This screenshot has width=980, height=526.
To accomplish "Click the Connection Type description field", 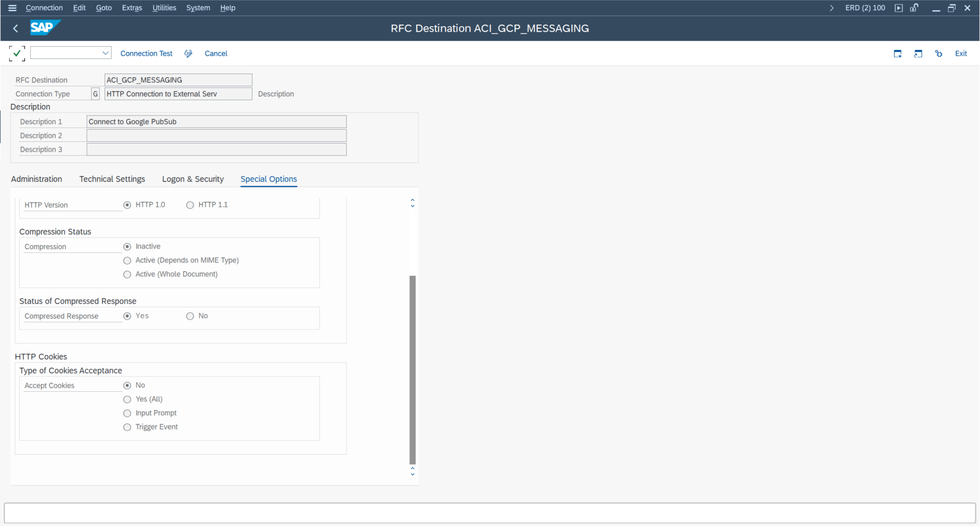I will coord(178,94).
